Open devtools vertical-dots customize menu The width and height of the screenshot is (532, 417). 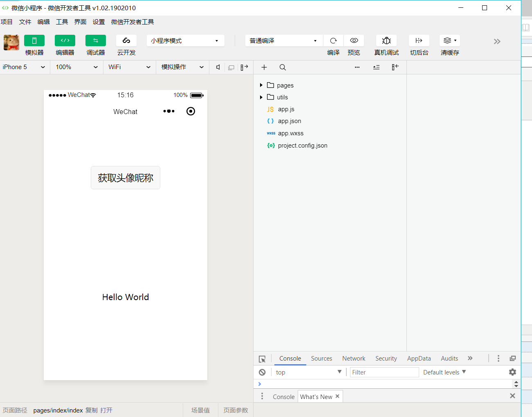coord(498,359)
